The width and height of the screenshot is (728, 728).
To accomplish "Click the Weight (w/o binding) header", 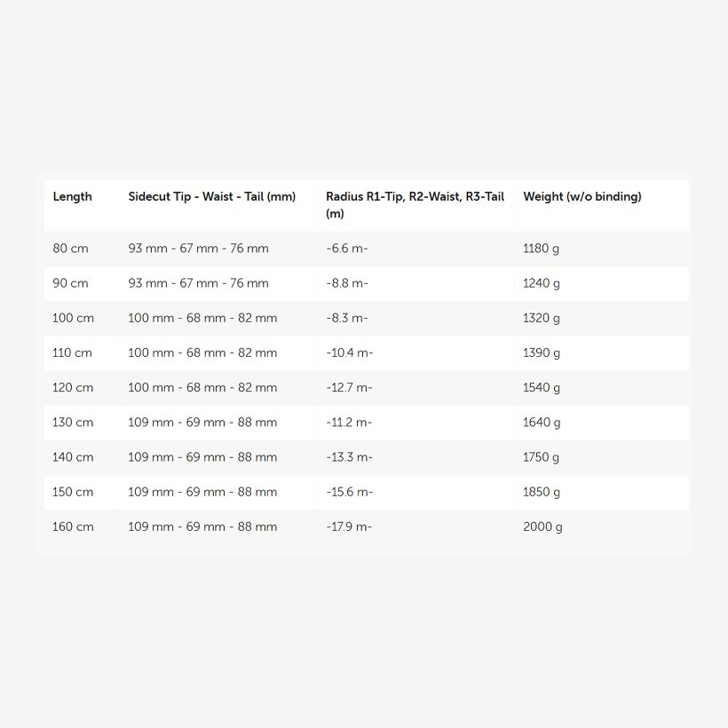I will [x=582, y=197].
